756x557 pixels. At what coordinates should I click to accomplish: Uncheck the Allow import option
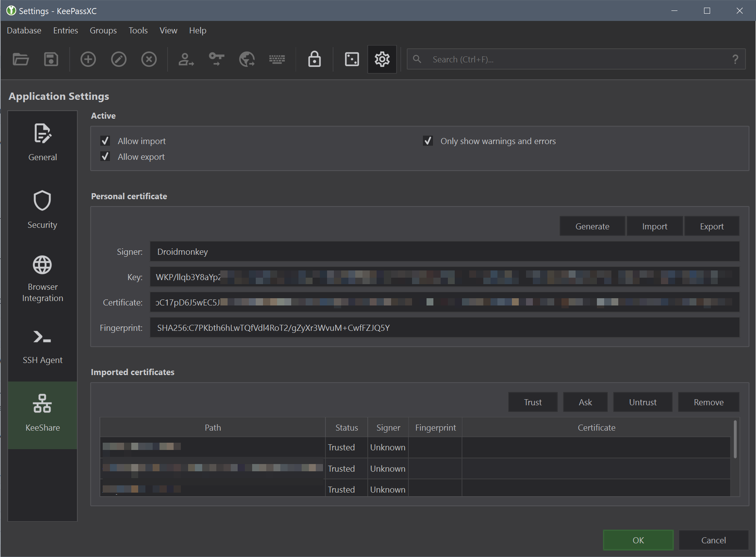(105, 140)
